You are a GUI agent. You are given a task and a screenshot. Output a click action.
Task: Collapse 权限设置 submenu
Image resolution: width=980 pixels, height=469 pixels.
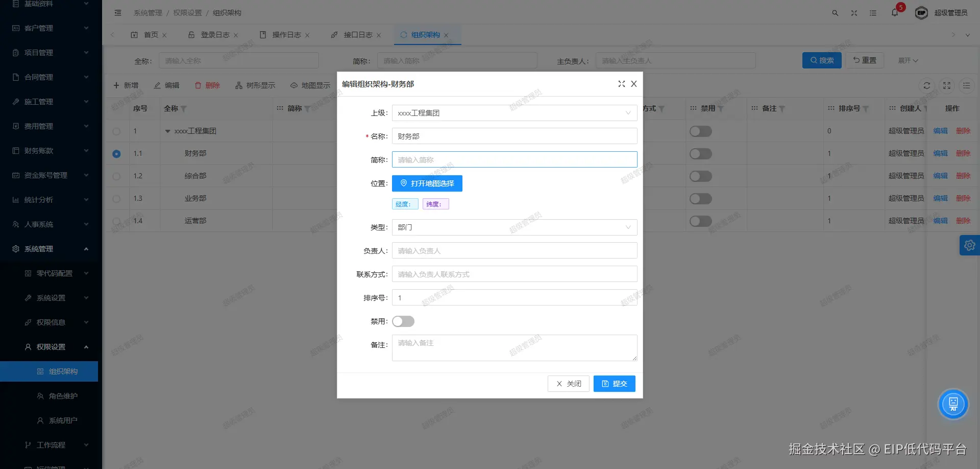point(49,347)
